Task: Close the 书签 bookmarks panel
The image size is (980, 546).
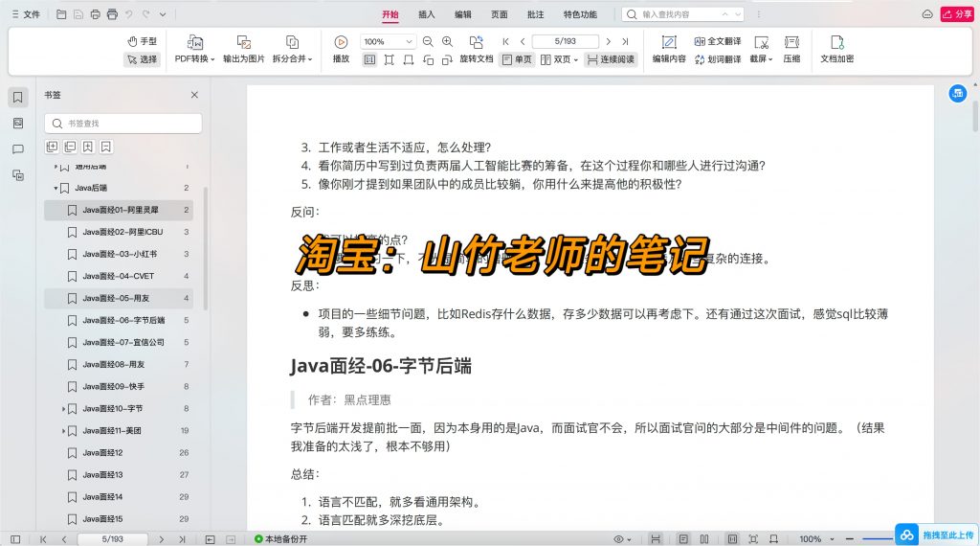Action: pos(194,95)
